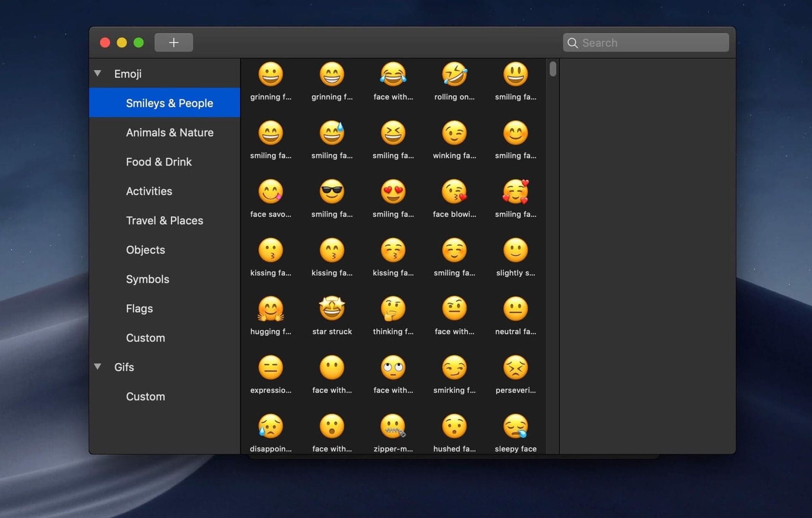Image resolution: width=812 pixels, height=518 pixels.
Task: Close the window with red button
Action: [105, 43]
